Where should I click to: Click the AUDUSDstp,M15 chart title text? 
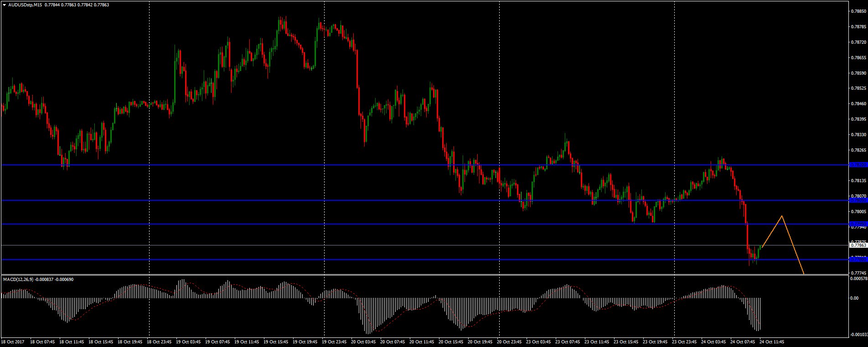(x=26, y=5)
